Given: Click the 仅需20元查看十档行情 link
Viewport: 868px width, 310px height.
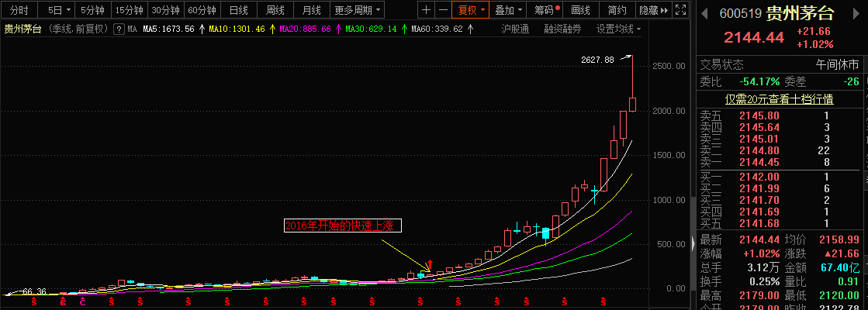Looking at the screenshot, I should 779,98.
